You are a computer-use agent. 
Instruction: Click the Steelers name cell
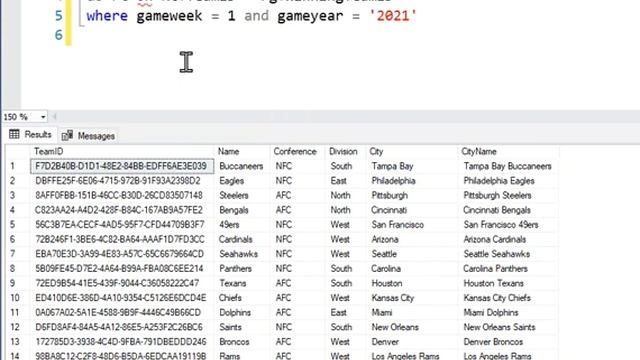tap(242, 196)
